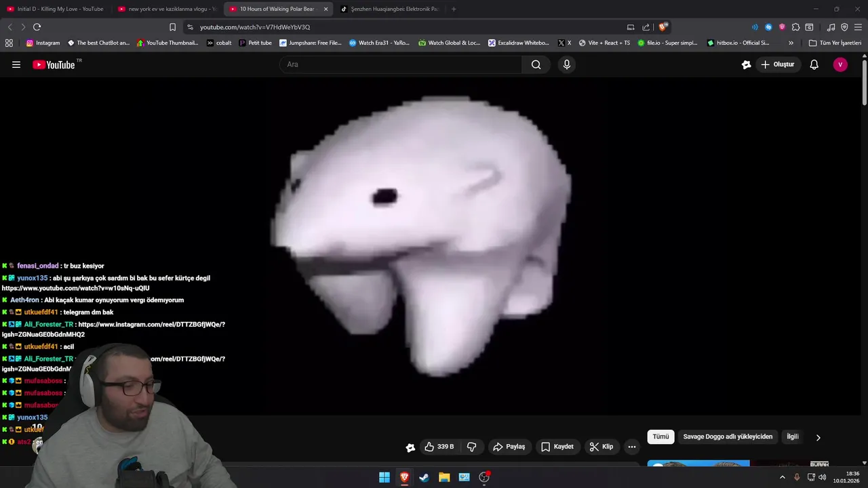Open Steam from the taskbar

(424, 477)
